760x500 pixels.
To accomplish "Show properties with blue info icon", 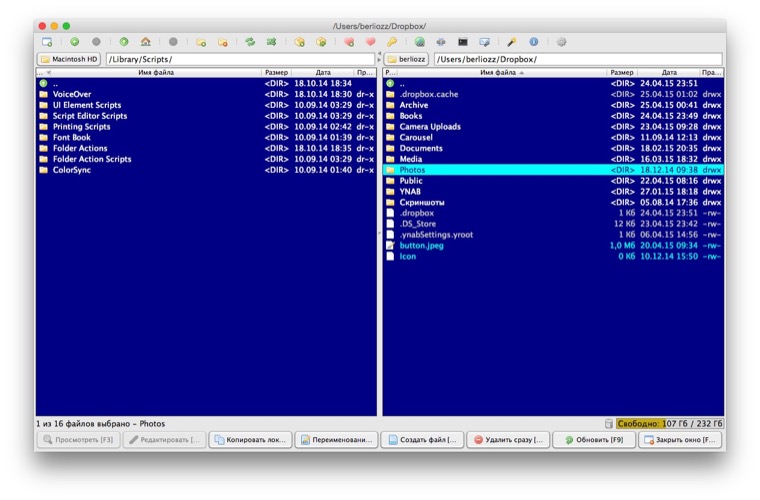I will (534, 42).
